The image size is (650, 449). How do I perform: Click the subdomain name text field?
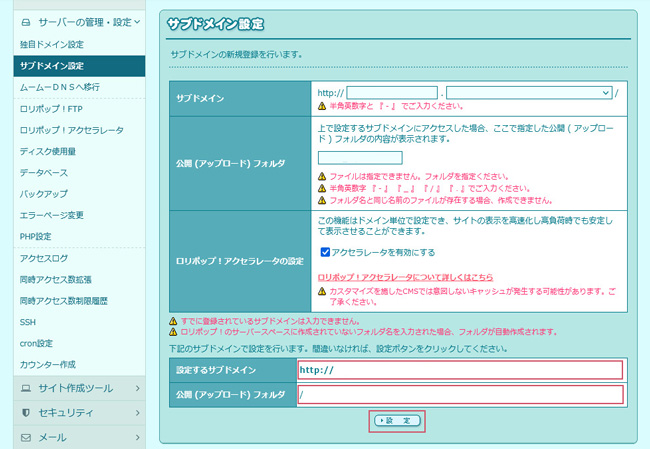point(392,92)
